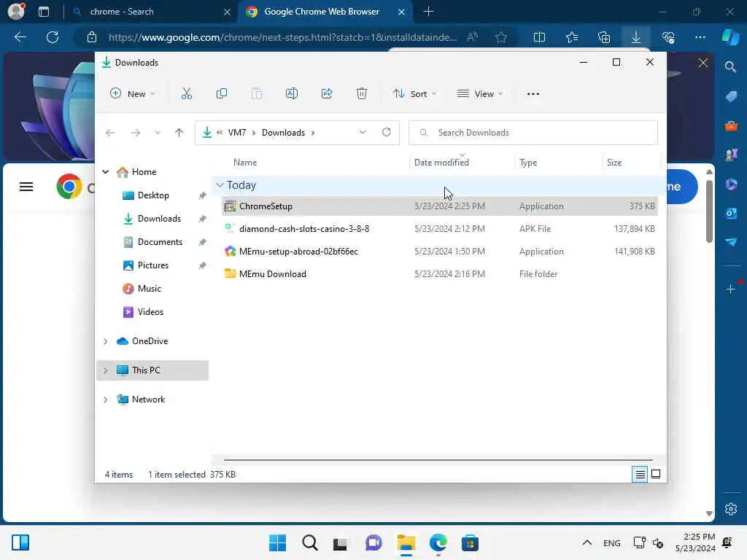Screen dimensions: 747x560
Task: Show hidden system tray icons chevron
Action: click(587, 542)
